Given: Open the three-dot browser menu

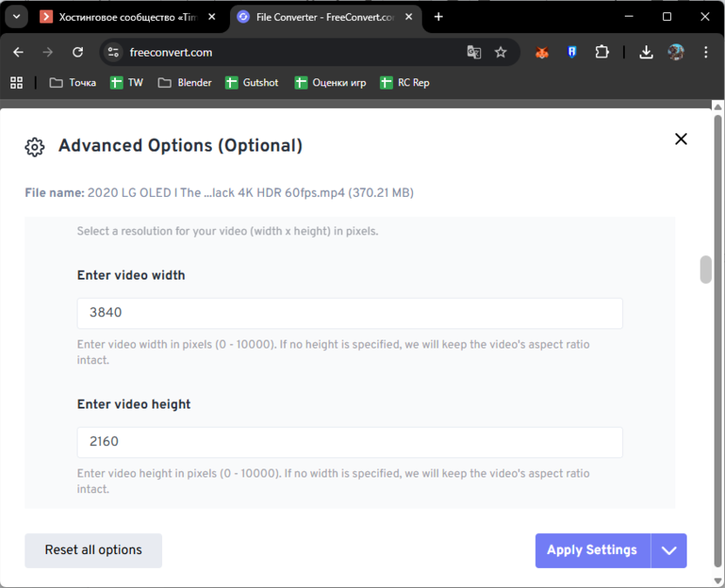Looking at the screenshot, I should (x=707, y=53).
